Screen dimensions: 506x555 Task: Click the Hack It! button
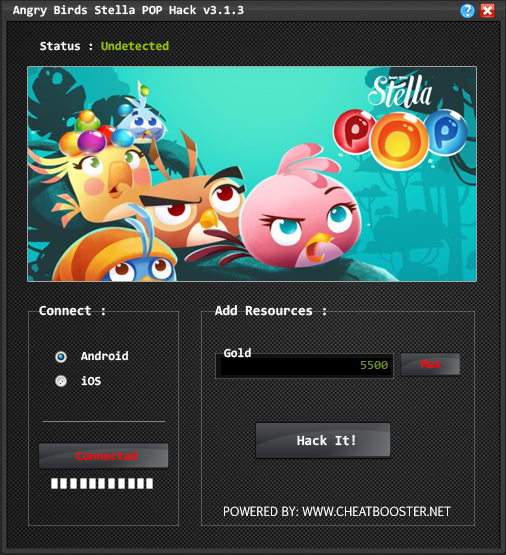pos(323,441)
